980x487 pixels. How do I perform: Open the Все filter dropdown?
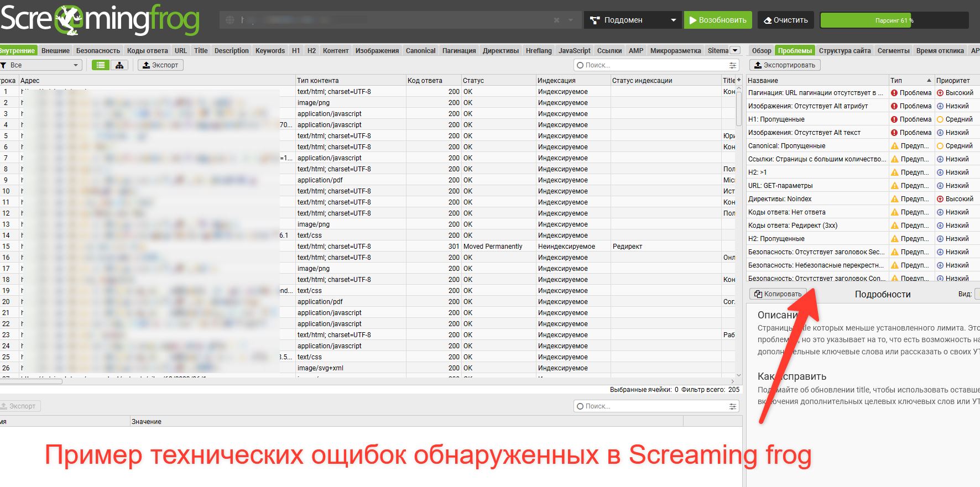(x=41, y=65)
